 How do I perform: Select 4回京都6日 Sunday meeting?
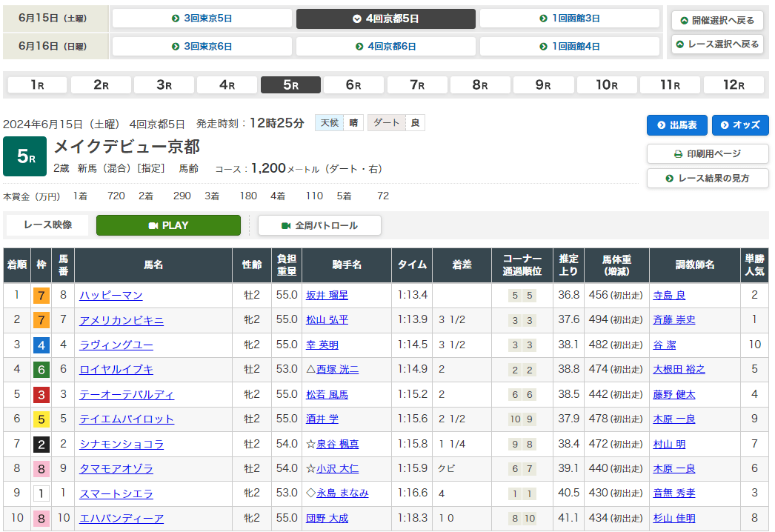(x=385, y=46)
